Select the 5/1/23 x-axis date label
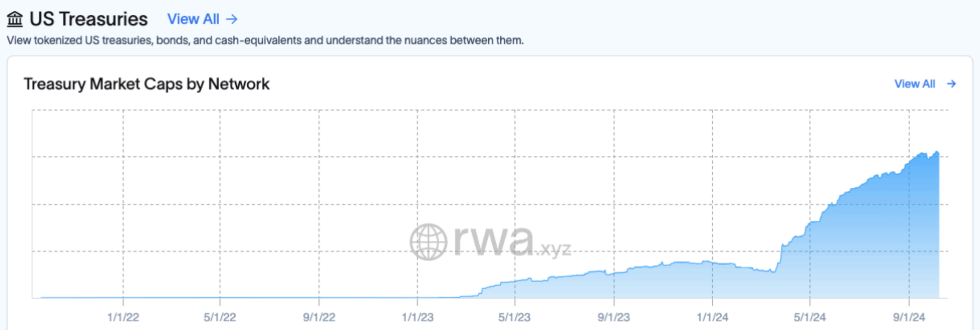The image size is (980, 330). pos(514,317)
